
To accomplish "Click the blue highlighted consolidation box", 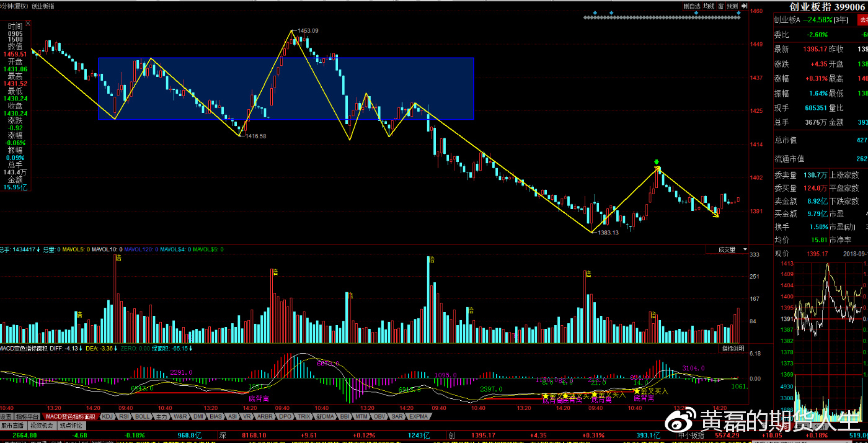I will coord(286,88).
